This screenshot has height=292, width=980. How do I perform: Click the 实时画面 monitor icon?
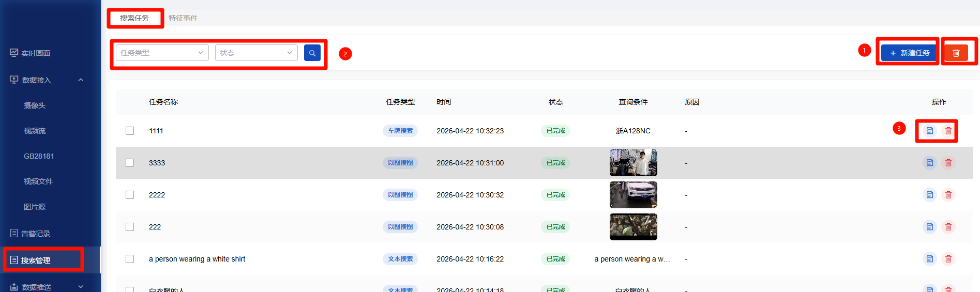point(14,53)
